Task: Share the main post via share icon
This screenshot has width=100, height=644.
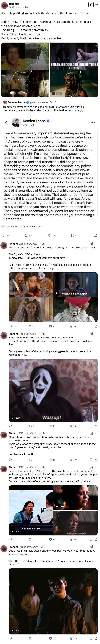Action: point(96,235)
